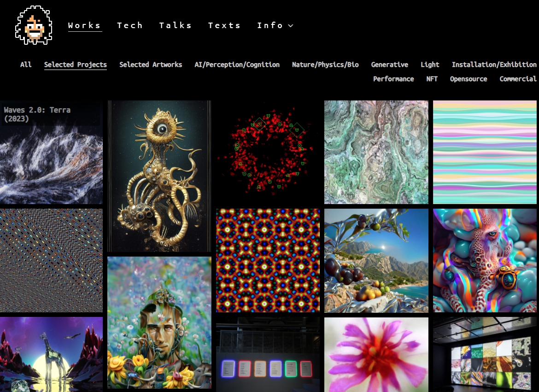Open the giraffe moonlit landscape artwork
The image size is (539, 392).
coord(51,355)
